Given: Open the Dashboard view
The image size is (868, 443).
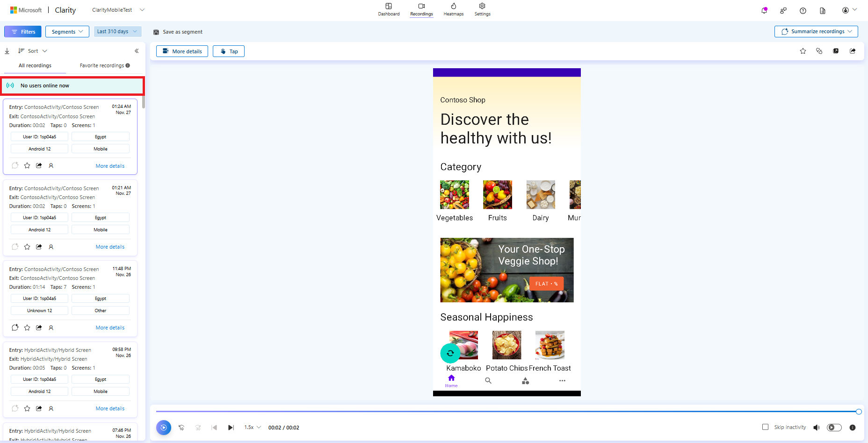Looking at the screenshot, I should [x=389, y=9].
